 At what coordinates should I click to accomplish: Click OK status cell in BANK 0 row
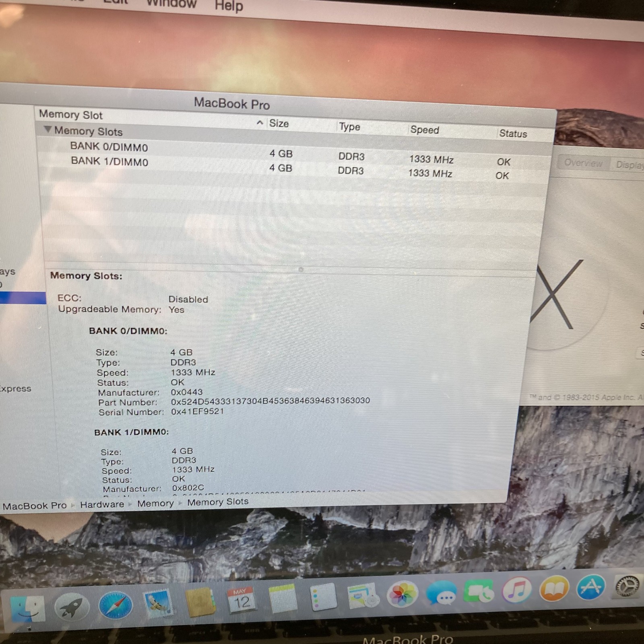(504, 162)
